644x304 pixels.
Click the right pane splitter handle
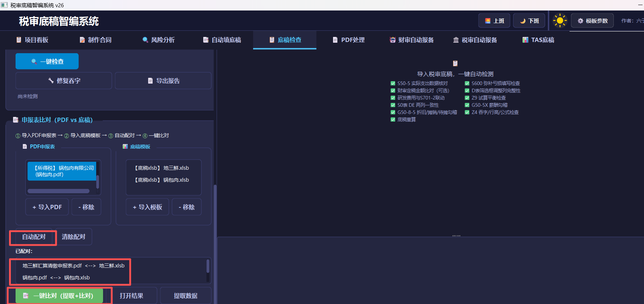pos(456,236)
